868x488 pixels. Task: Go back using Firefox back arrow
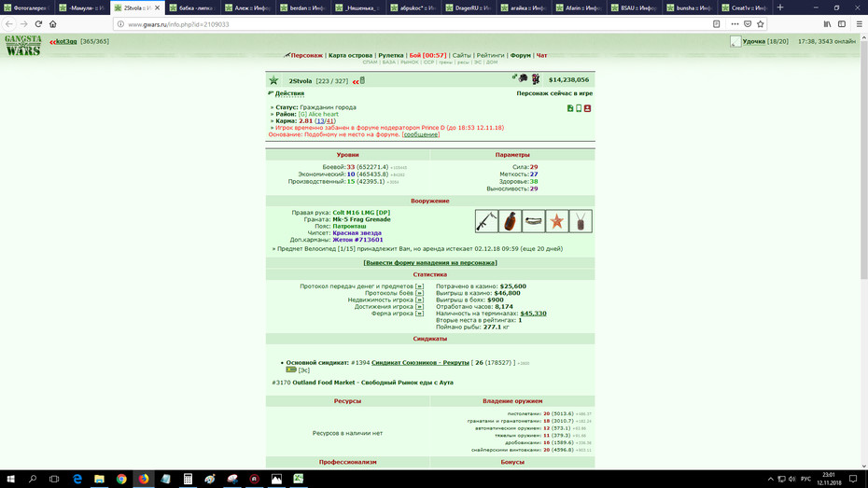point(8,23)
